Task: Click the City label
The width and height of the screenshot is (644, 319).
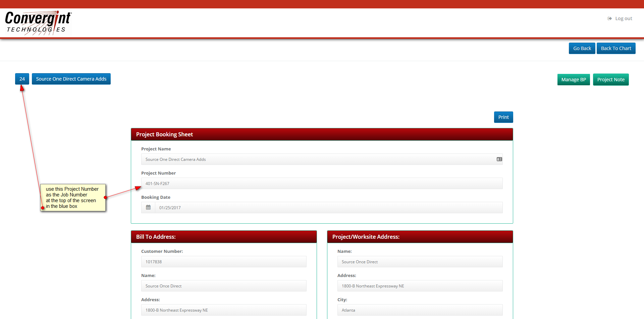Action: pyautogui.click(x=342, y=300)
